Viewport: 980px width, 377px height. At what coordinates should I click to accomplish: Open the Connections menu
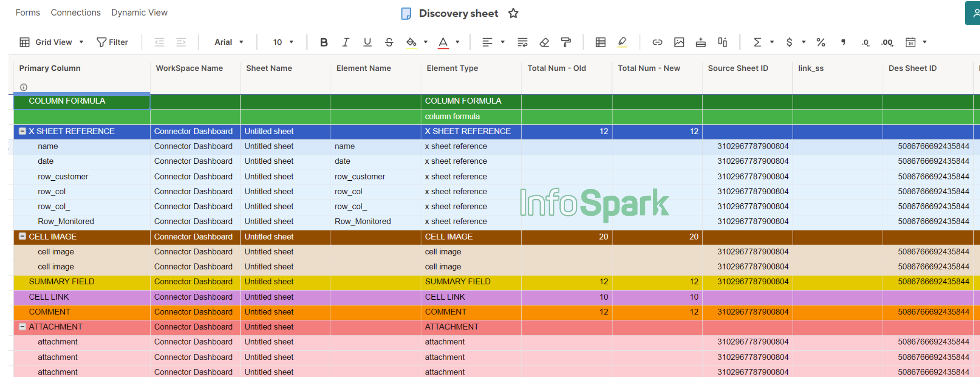pos(76,13)
